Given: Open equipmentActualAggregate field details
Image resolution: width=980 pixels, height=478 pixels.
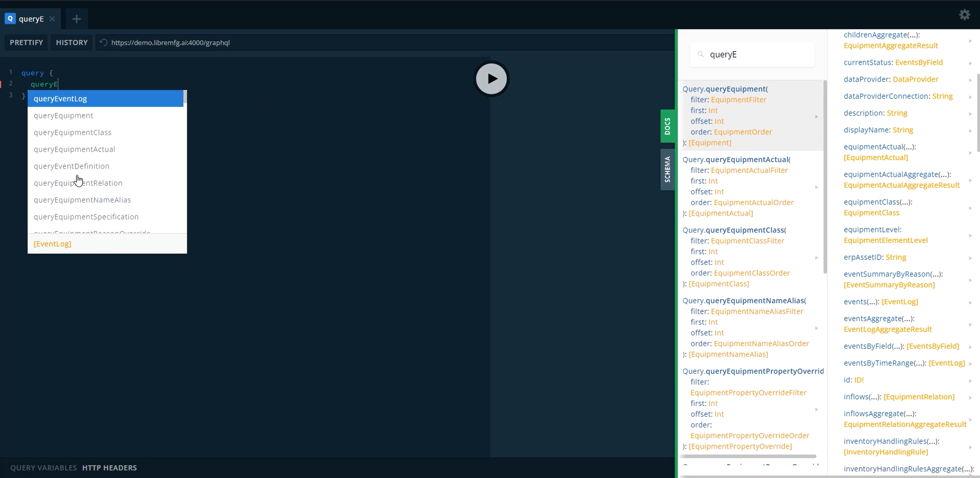Looking at the screenshot, I should pyautogui.click(x=904, y=179).
